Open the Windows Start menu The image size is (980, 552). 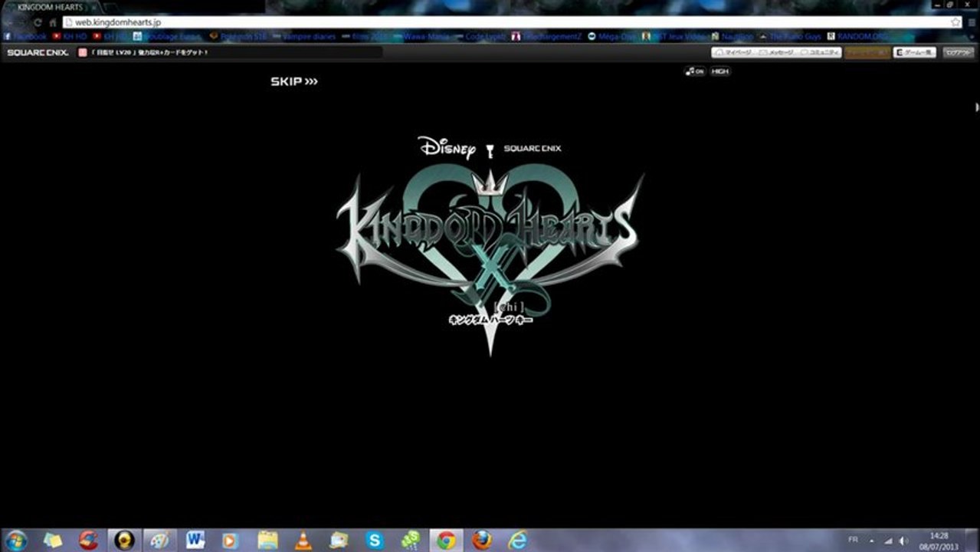tap(15, 540)
